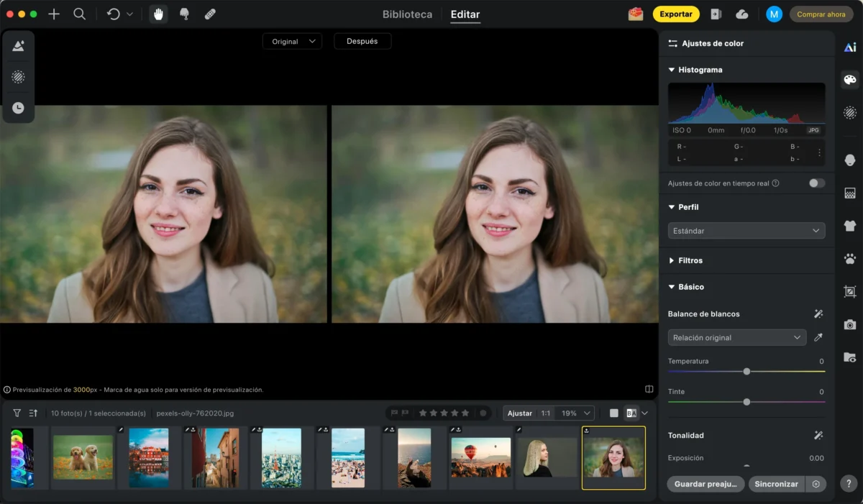This screenshot has width=863, height=504.
Task: Click the cloud upload icon
Action: pos(742,14)
